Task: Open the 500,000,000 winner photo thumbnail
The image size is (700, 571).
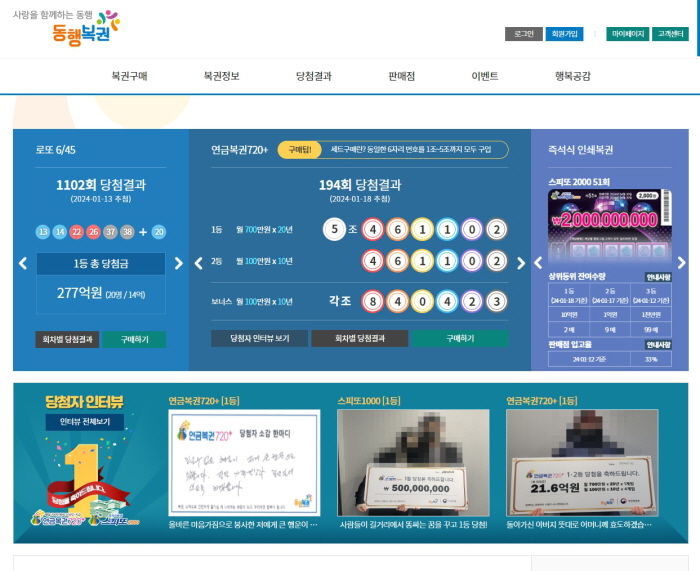Action: pos(413,463)
